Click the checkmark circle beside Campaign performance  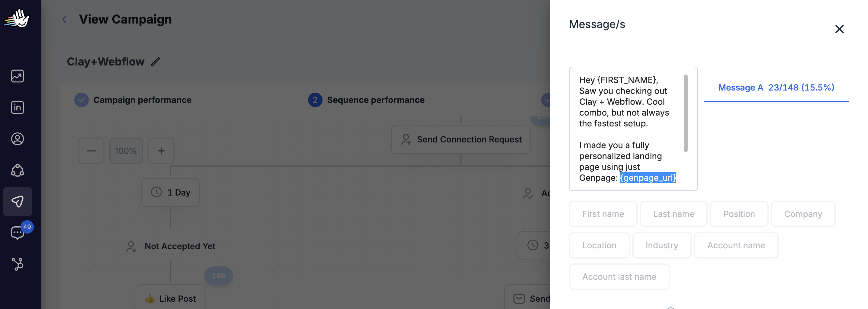point(82,100)
